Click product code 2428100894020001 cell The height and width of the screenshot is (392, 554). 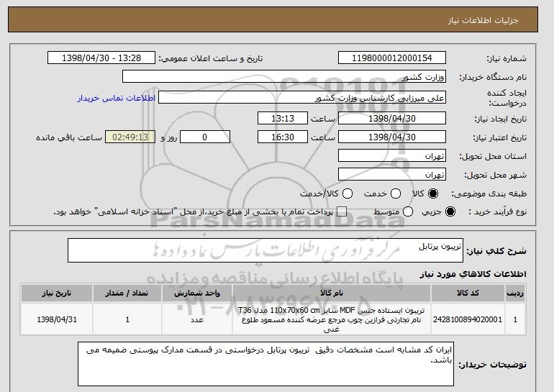pos(468,319)
